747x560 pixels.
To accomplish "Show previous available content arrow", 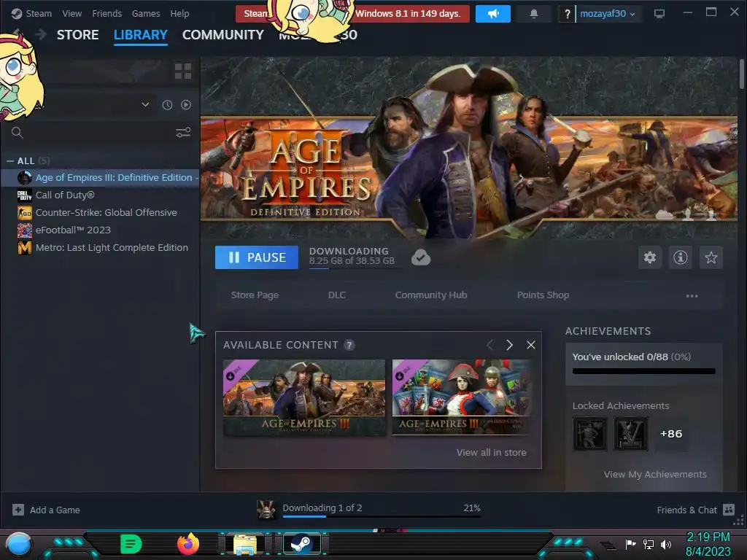I will 489,345.
